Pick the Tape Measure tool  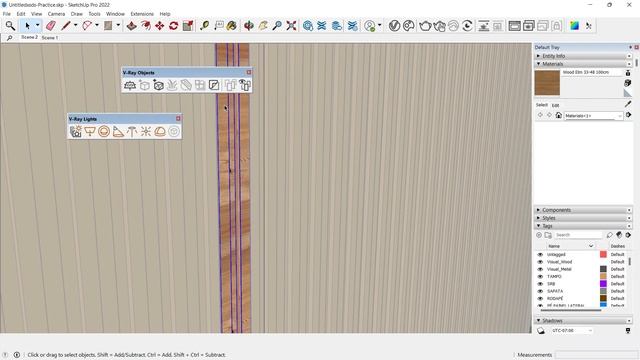[204, 26]
